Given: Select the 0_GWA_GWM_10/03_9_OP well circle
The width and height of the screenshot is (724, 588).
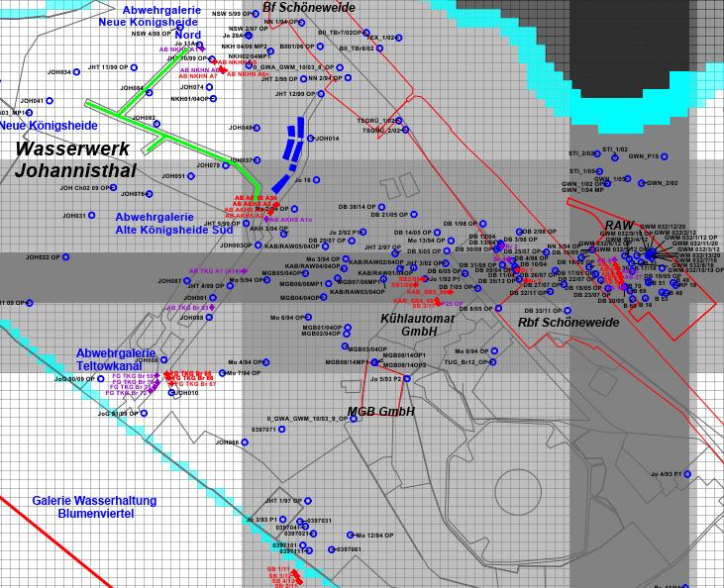Looking at the screenshot, I should (354, 419).
